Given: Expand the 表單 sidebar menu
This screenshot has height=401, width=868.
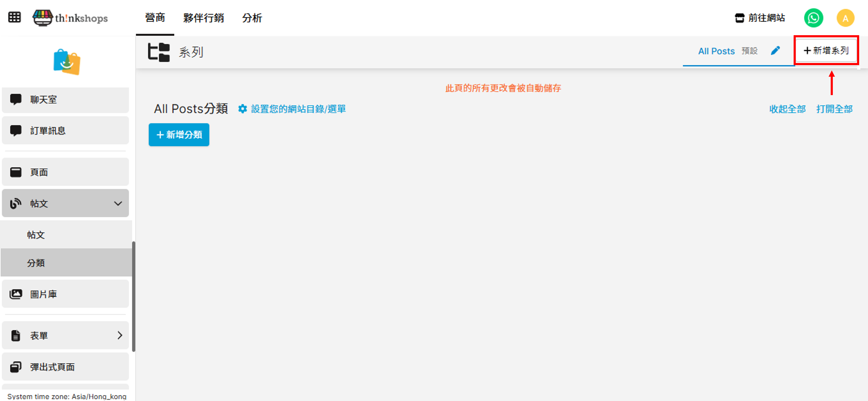Looking at the screenshot, I should 120,335.
